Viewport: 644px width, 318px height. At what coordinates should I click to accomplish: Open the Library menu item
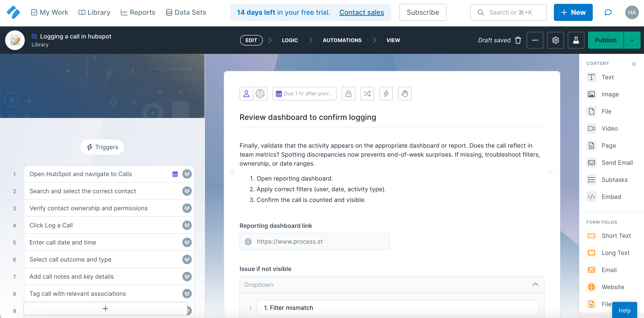coord(94,12)
